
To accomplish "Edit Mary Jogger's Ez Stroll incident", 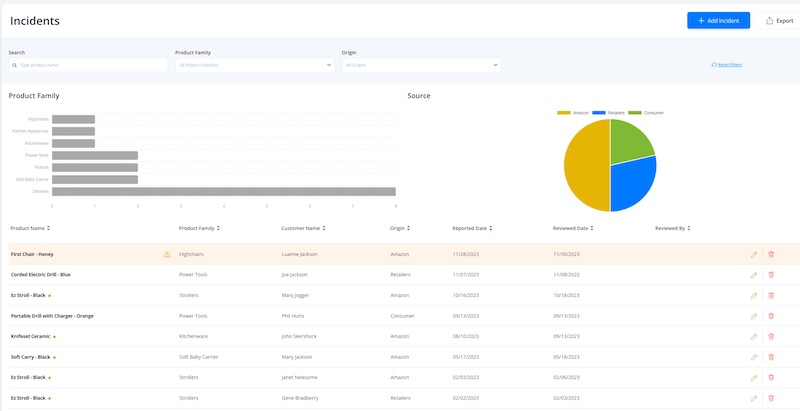I will [x=754, y=295].
